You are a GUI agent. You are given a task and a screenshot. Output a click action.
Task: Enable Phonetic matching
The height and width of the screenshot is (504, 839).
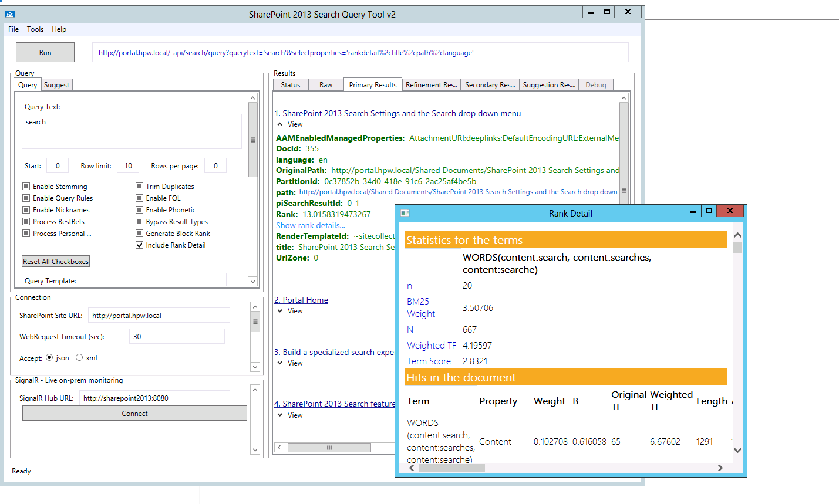(139, 209)
